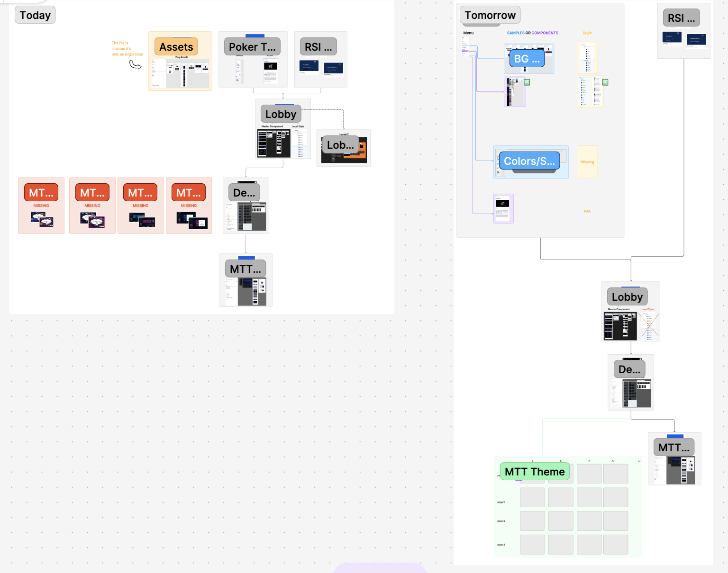
Task: Click the "Menu" heading in the Tomorrow section
Action: 468,33
